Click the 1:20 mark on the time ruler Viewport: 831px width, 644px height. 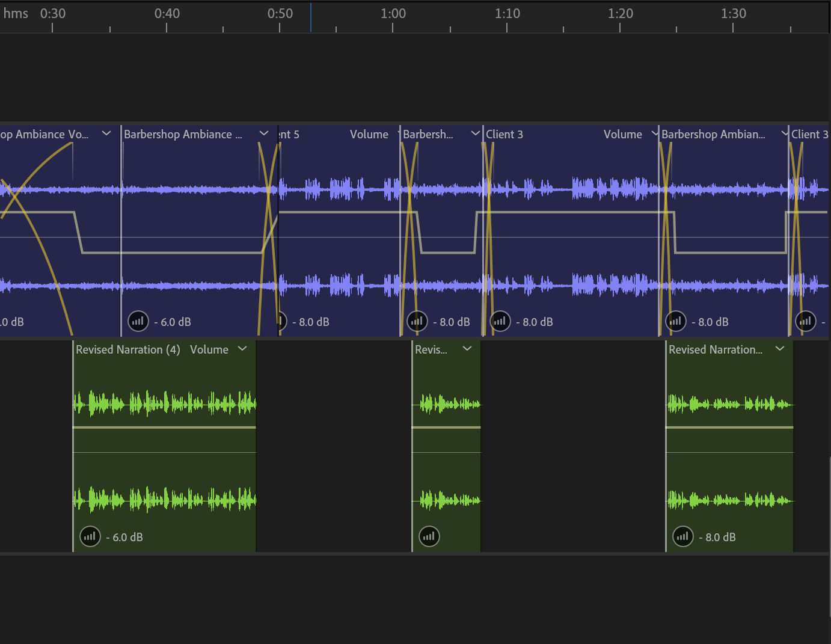click(621, 13)
